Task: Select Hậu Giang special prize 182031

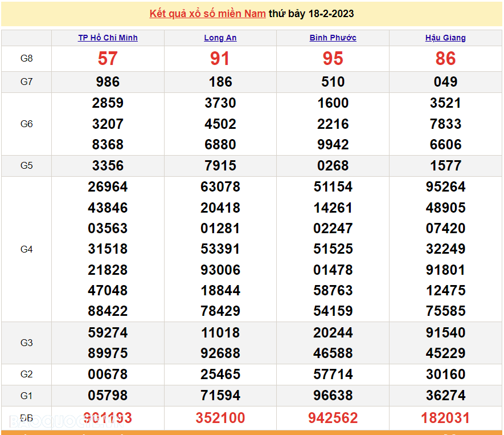Action: coord(445,418)
